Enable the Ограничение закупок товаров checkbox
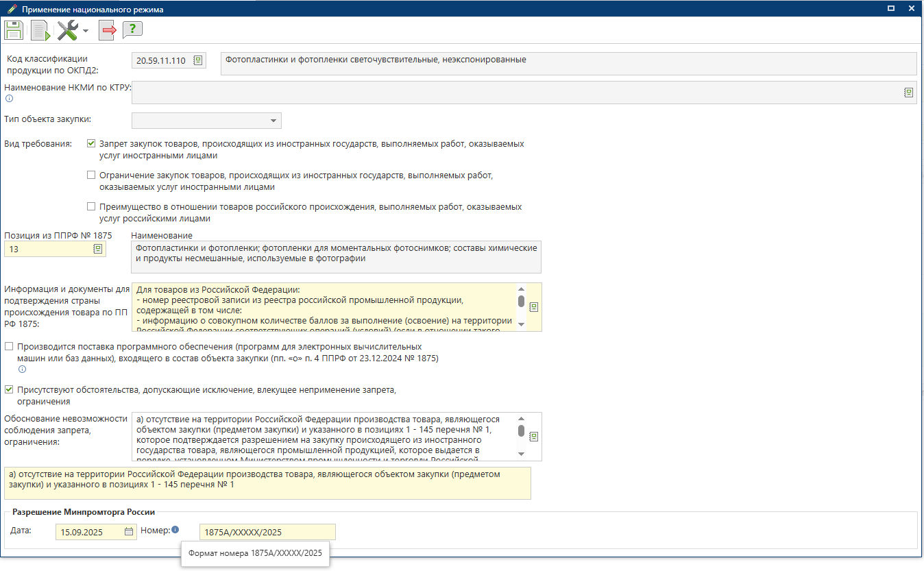 point(91,175)
